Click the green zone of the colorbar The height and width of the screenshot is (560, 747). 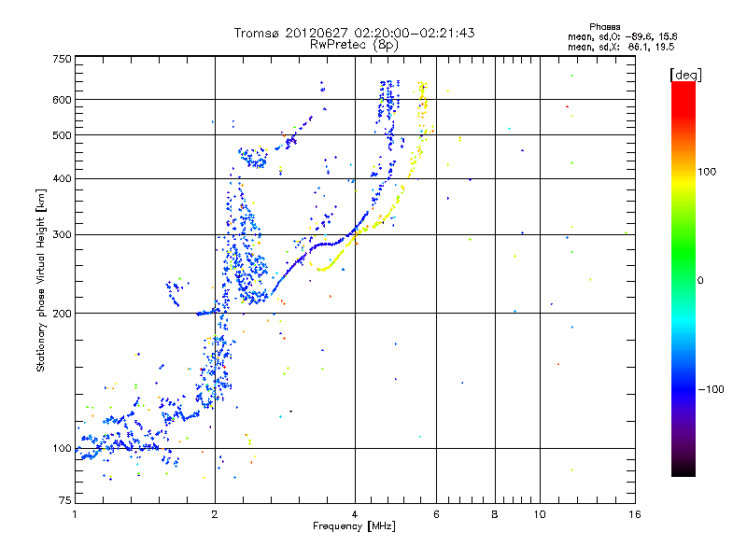tap(684, 252)
